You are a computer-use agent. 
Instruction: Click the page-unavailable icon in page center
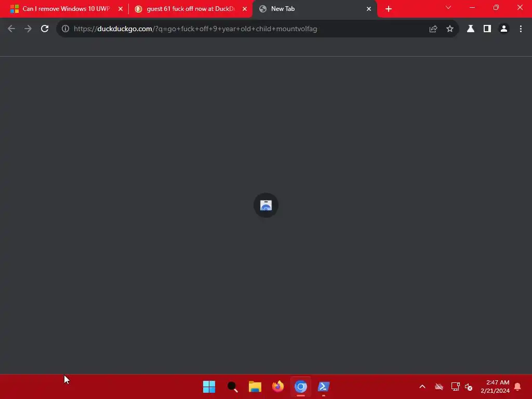(x=266, y=205)
